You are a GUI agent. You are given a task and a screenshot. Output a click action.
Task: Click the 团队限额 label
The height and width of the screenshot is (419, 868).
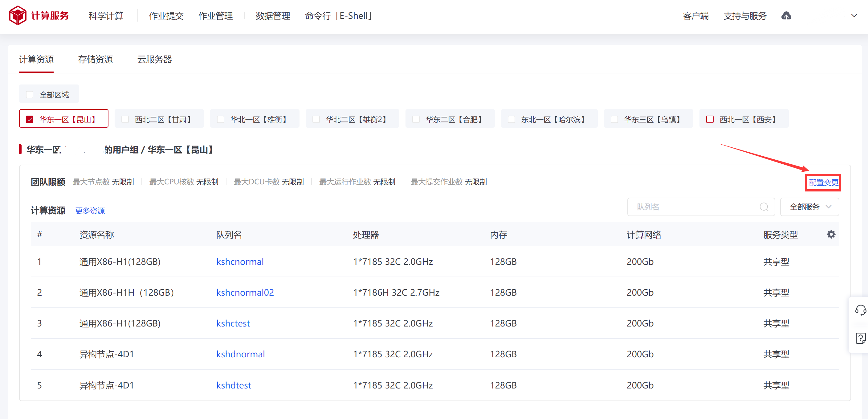pos(48,182)
